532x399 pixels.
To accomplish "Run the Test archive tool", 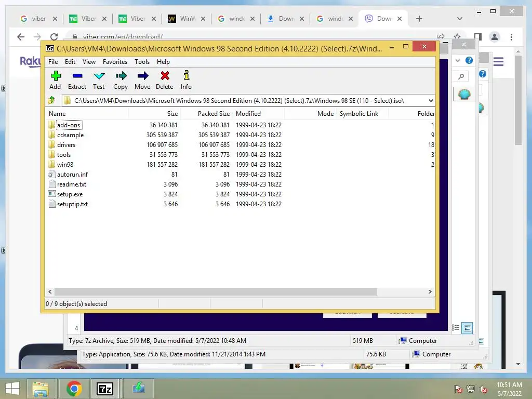I will (x=99, y=80).
